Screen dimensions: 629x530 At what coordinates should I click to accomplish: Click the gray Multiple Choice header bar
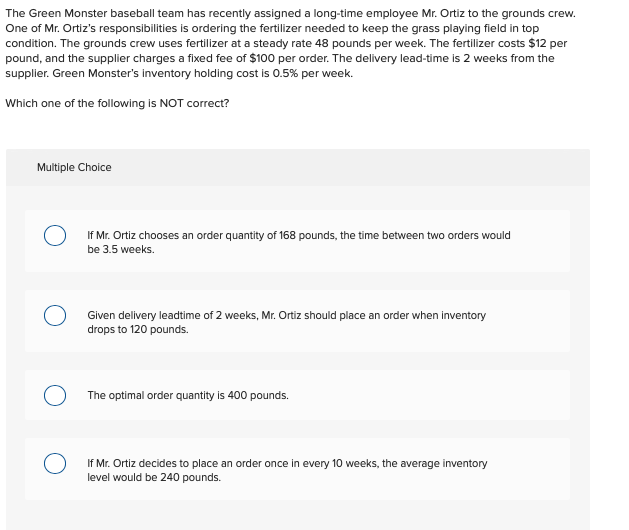tap(298, 167)
